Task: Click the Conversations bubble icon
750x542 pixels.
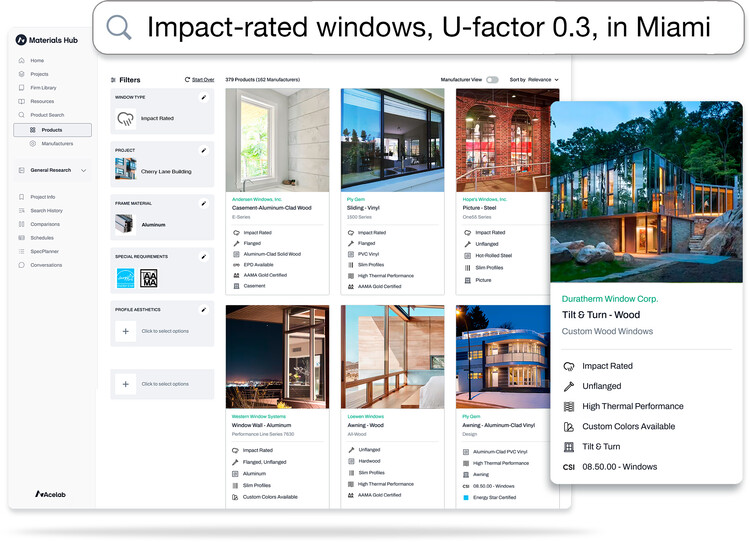Action: [21, 265]
